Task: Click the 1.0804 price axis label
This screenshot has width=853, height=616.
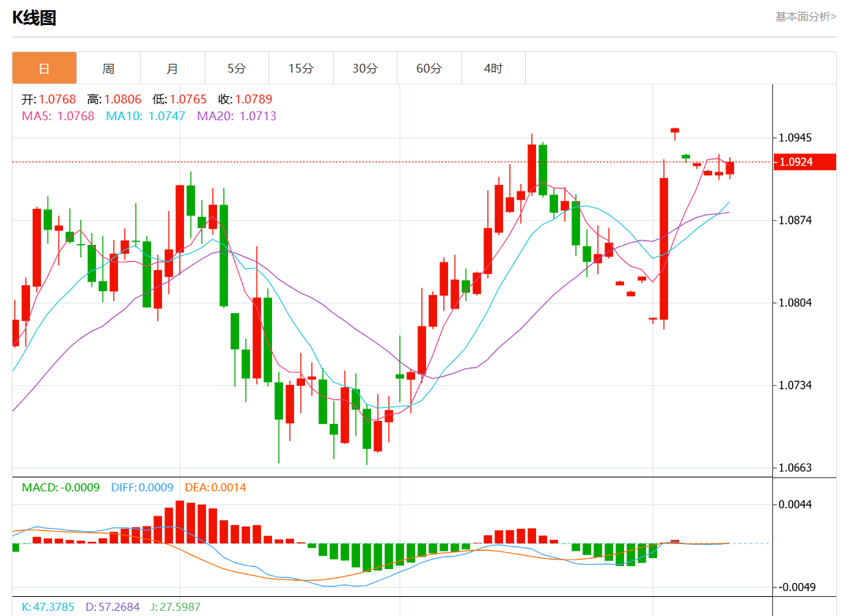Action: point(795,303)
